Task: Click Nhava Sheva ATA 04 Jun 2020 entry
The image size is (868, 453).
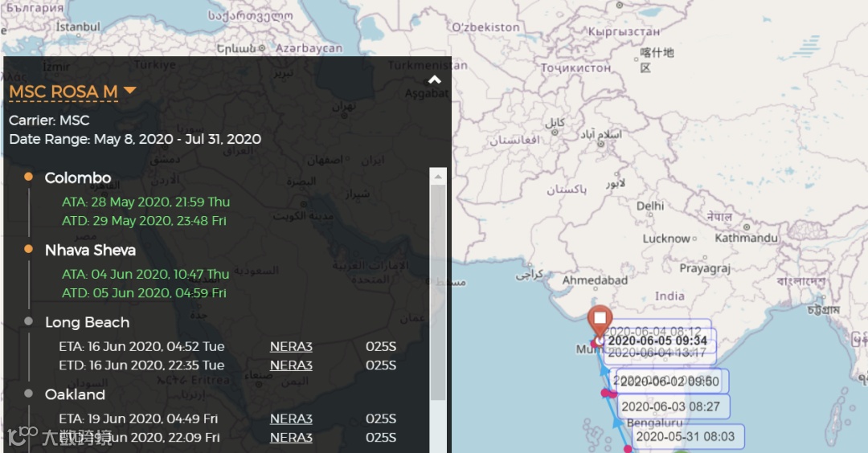Action: [145, 275]
